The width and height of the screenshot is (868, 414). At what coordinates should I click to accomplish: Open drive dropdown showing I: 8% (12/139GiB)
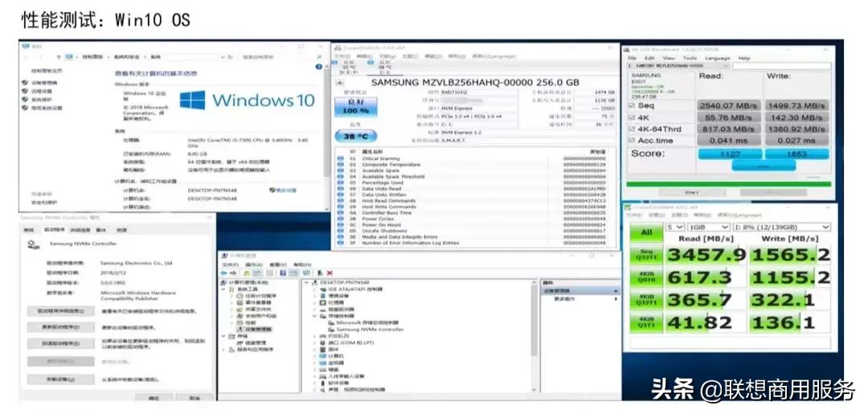[781, 227]
